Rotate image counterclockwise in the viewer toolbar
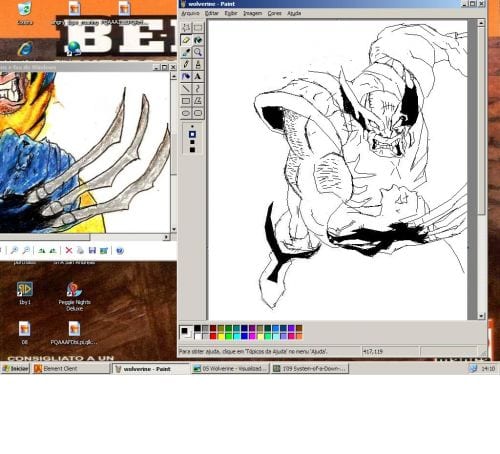Screen dimensions: 500x454 pyautogui.click(x=53, y=250)
